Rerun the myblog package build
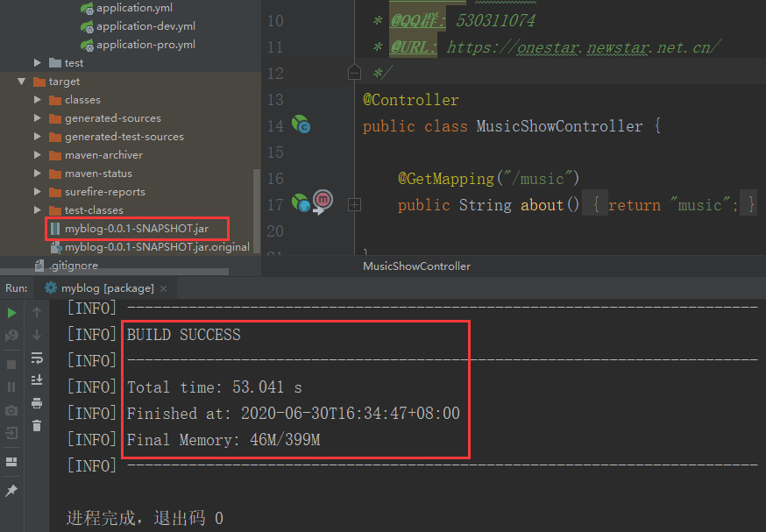The image size is (766, 532). click(11, 313)
